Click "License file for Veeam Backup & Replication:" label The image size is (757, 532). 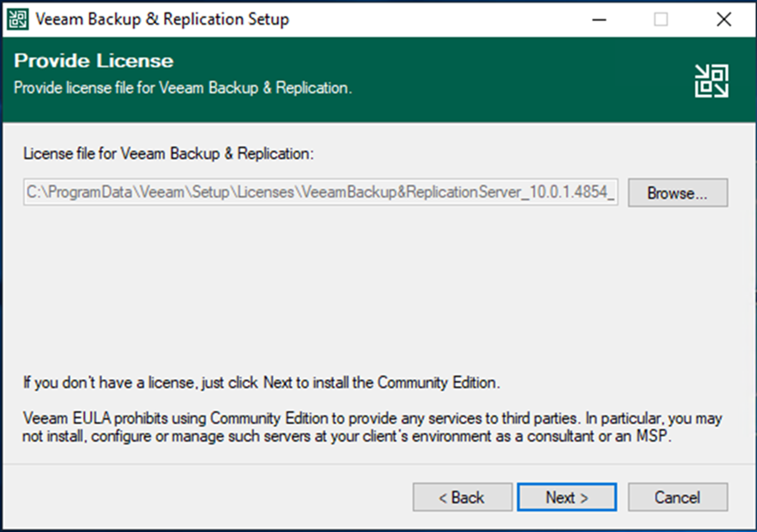pyautogui.click(x=168, y=153)
